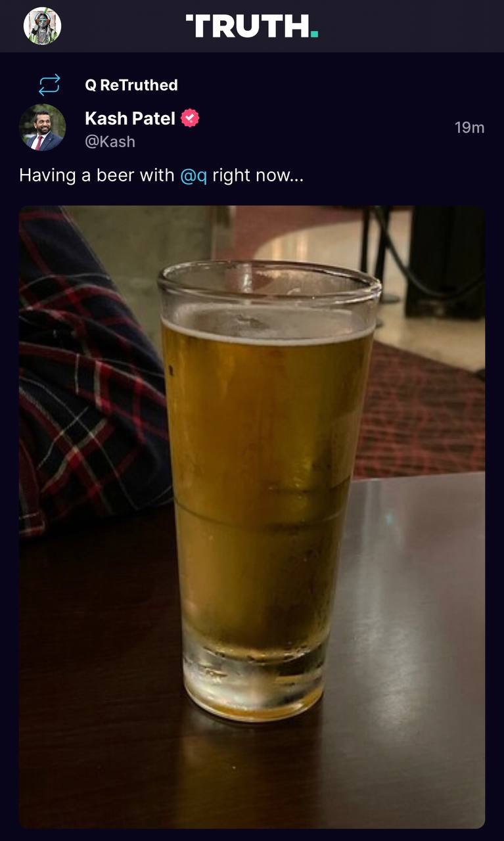The height and width of the screenshot is (841, 504).
Task: Click the letter Q in "Q ReTruthed"
Action: (91, 85)
